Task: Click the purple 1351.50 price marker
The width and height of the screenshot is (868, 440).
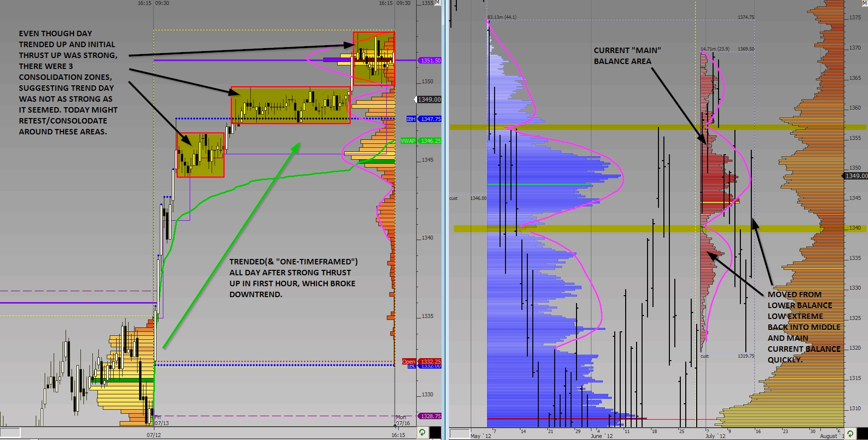Action: [430, 61]
